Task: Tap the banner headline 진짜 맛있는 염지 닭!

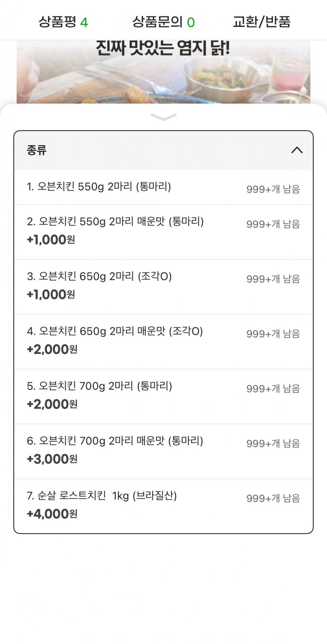Action: (x=163, y=48)
